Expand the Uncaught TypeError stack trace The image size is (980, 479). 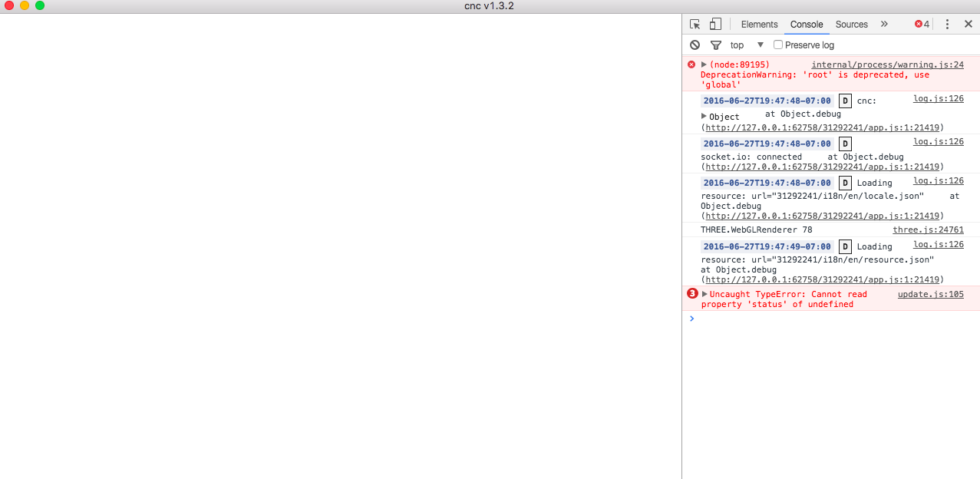704,294
